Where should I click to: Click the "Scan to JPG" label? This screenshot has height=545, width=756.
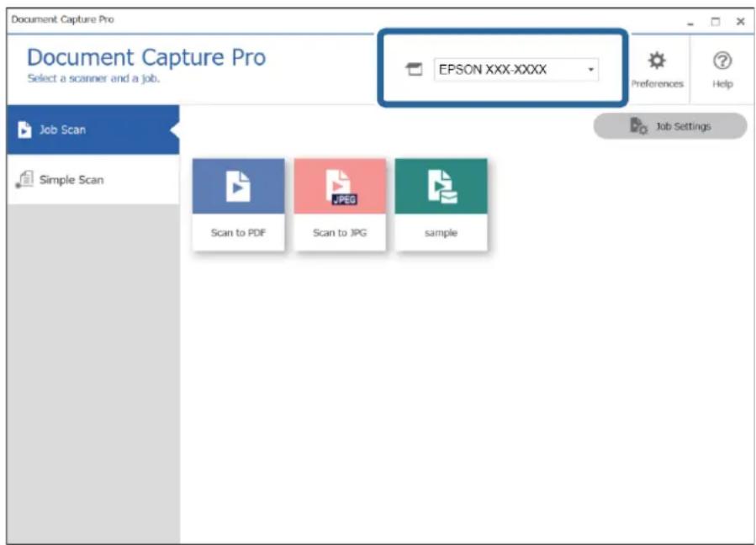(340, 233)
